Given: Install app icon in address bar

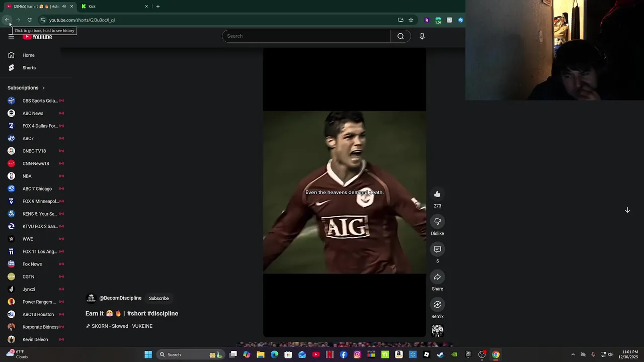Looking at the screenshot, I should 400,20.
